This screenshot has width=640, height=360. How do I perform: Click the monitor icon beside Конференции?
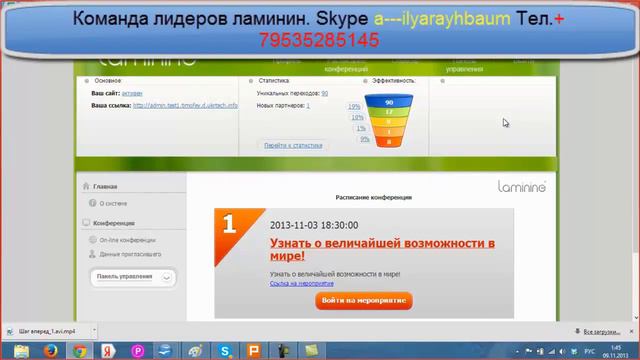pyautogui.click(x=86, y=223)
